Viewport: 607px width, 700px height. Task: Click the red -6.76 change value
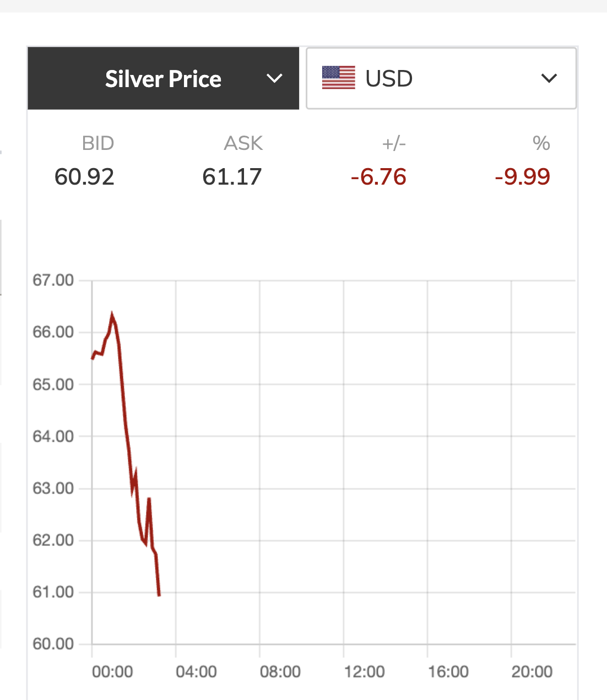[x=378, y=177]
